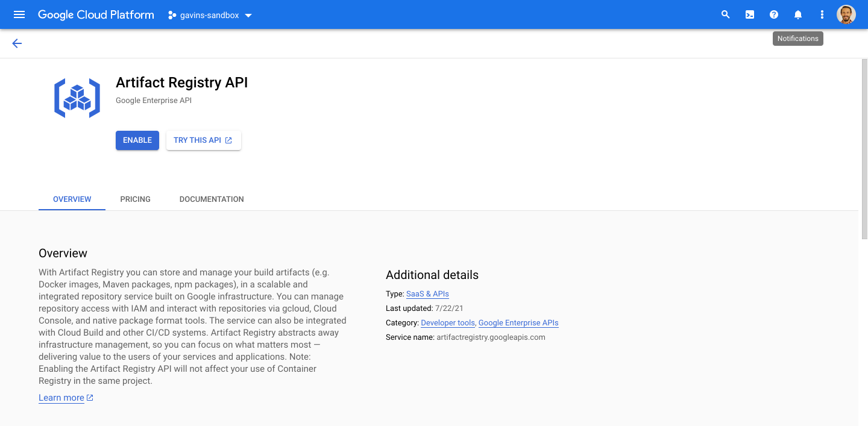Open the help icon in the header
Image resolution: width=868 pixels, height=426 pixels.
coord(773,14)
